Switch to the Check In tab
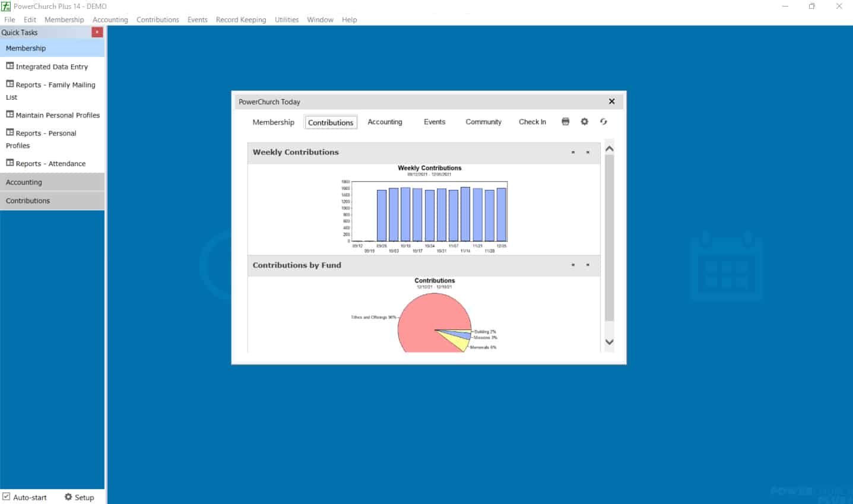This screenshot has width=853, height=504. [x=532, y=122]
